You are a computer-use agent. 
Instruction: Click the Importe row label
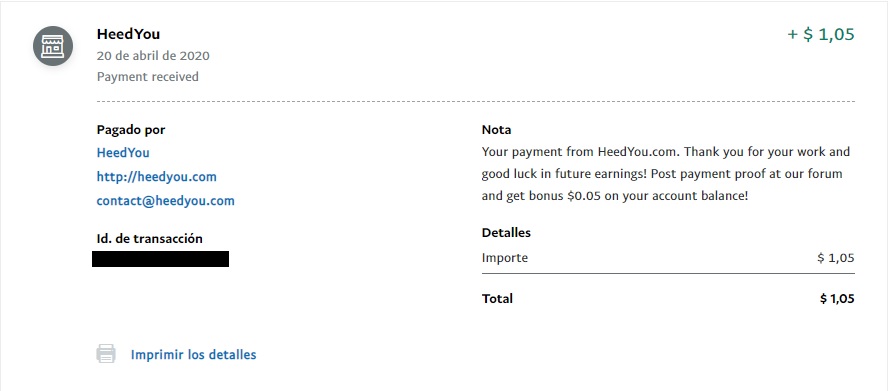pos(505,258)
